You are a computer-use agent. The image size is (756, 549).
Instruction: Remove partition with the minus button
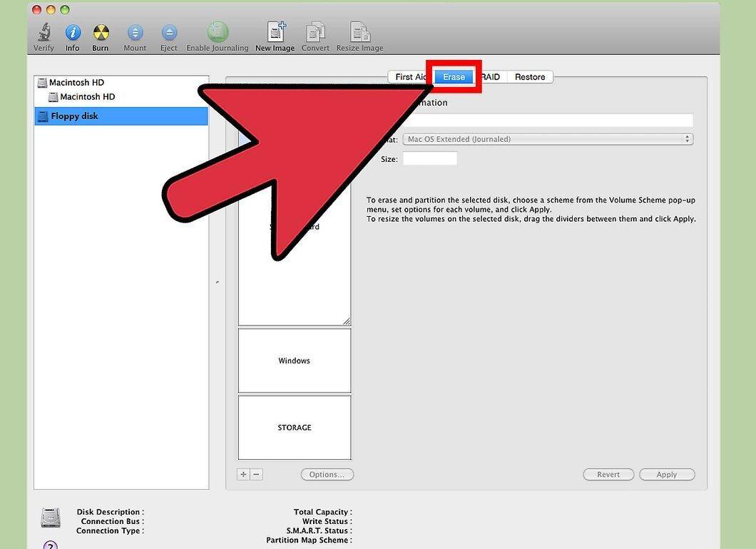(x=257, y=474)
